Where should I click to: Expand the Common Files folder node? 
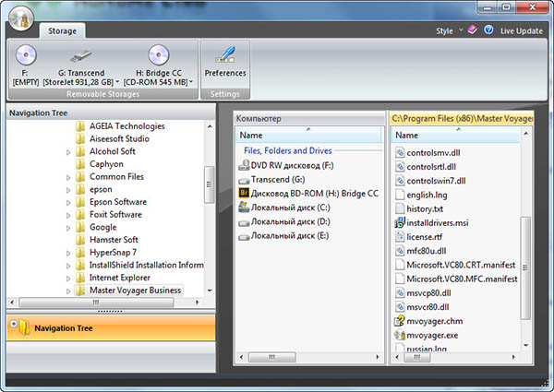[x=67, y=177]
